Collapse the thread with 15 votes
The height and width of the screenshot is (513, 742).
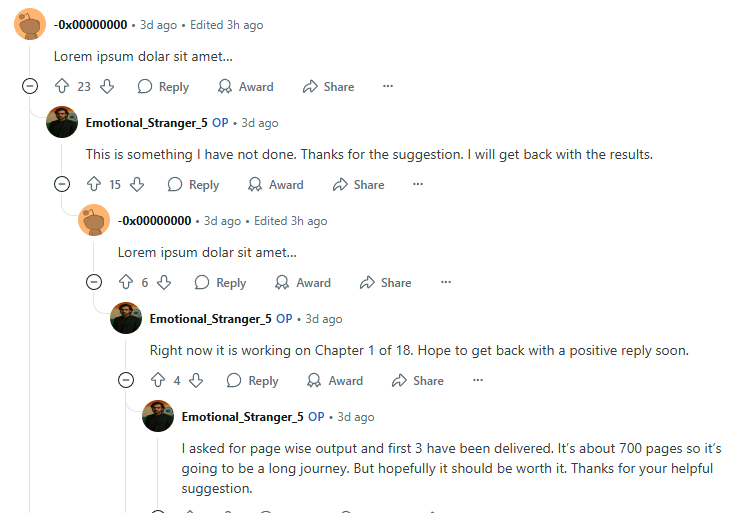62,185
